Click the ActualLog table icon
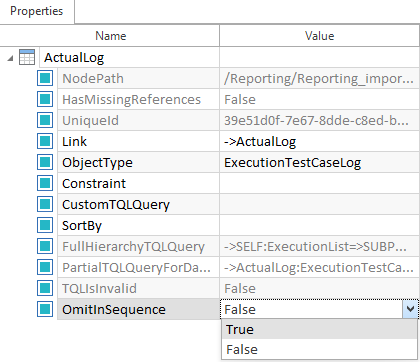Image resolution: width=420 pixels, height=362 pixels. 27,57
